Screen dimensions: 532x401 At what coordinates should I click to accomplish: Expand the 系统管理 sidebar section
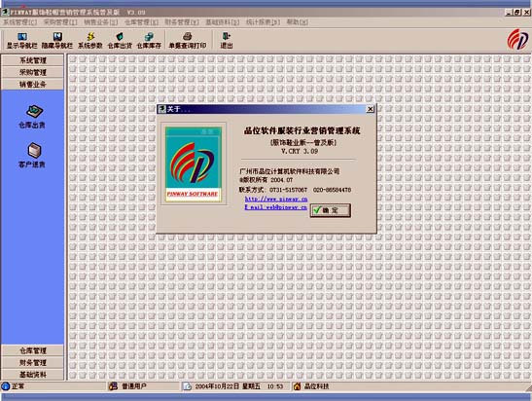(32, 60)
